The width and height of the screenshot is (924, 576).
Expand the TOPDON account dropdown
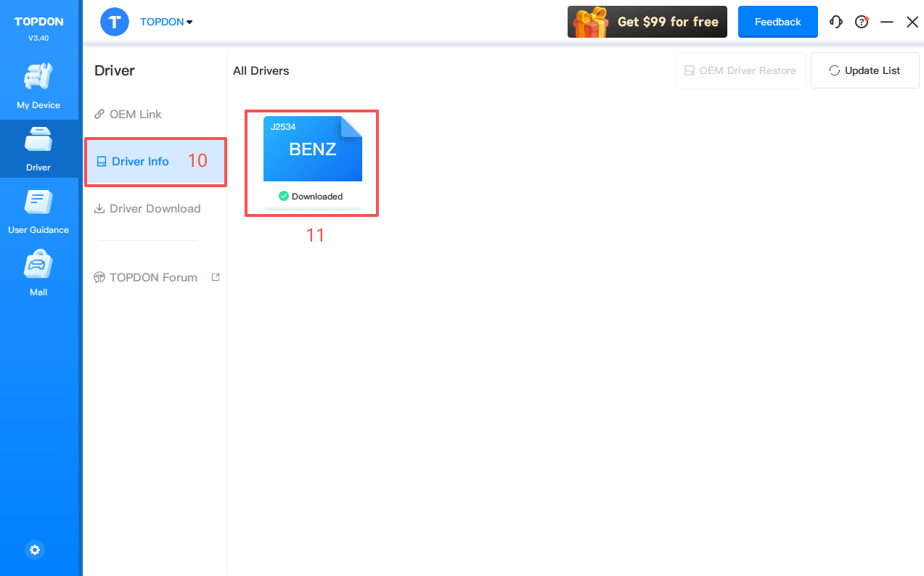pyautogui.click(x=167, y=22)
